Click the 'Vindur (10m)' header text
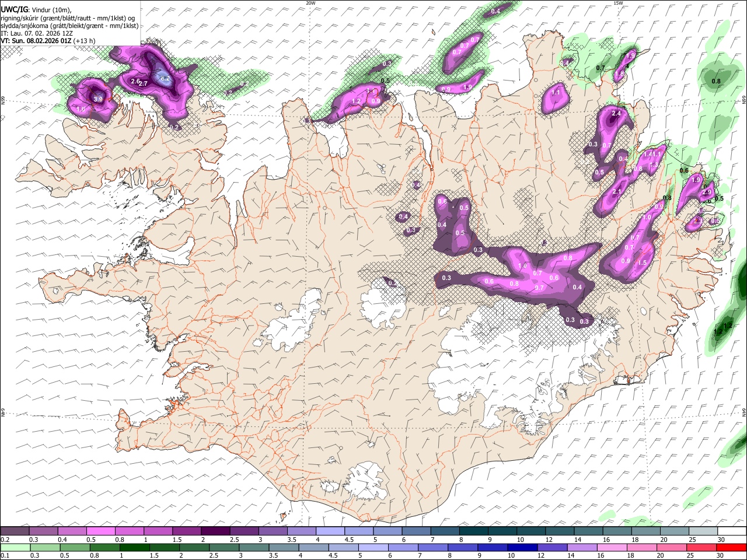This screenshot has height=560, width=747. point(51,10)
